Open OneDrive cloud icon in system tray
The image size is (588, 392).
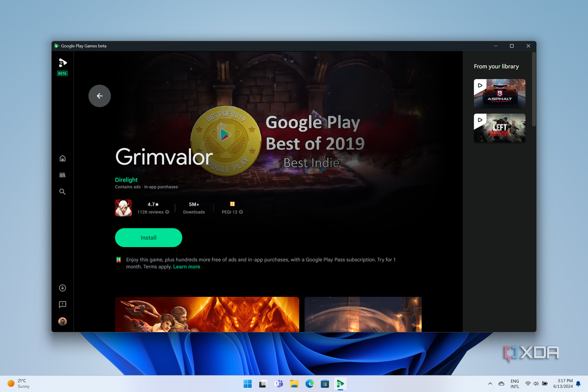502,384
